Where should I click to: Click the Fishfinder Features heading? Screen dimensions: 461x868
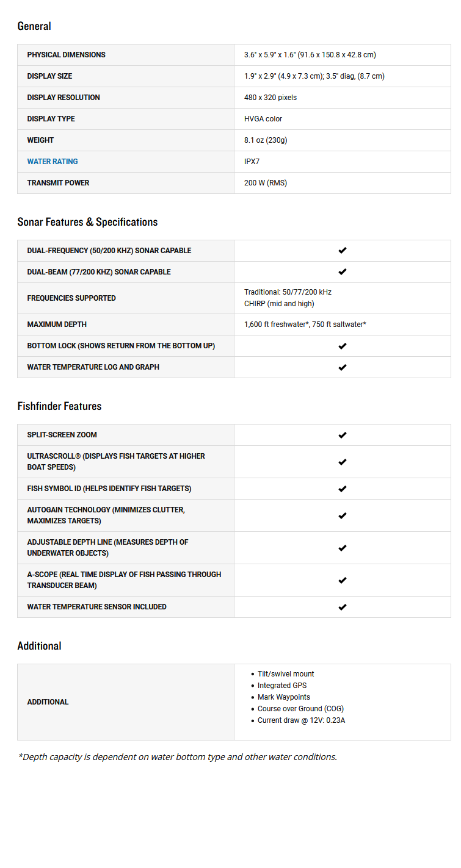(59, 406)
